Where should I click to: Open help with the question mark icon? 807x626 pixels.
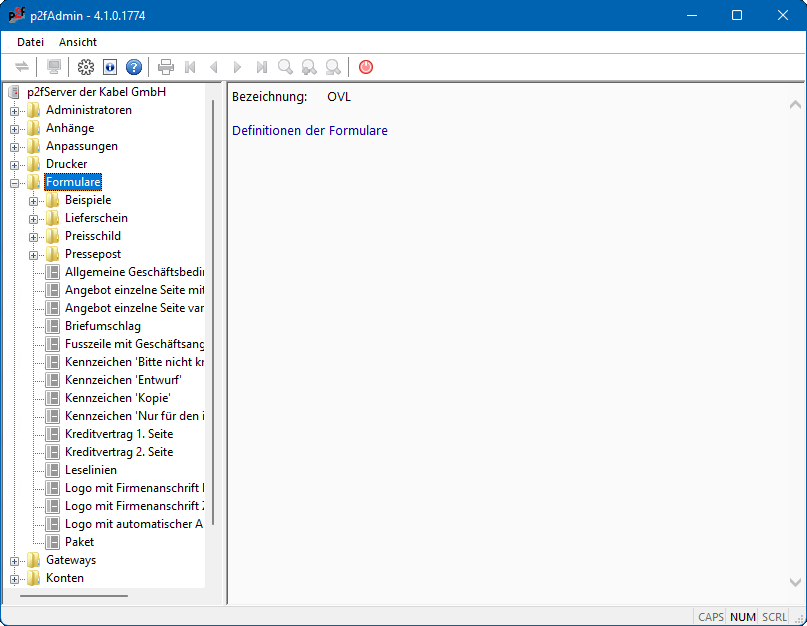click(x=134, y=67)
